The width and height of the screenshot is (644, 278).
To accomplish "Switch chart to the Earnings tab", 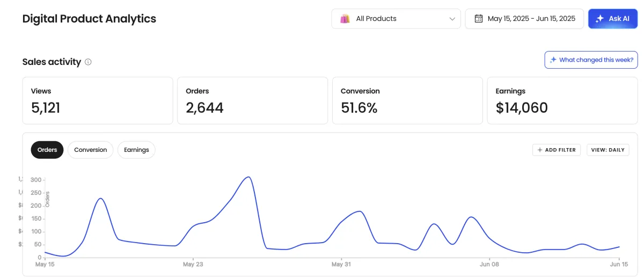I will point(136,150).
